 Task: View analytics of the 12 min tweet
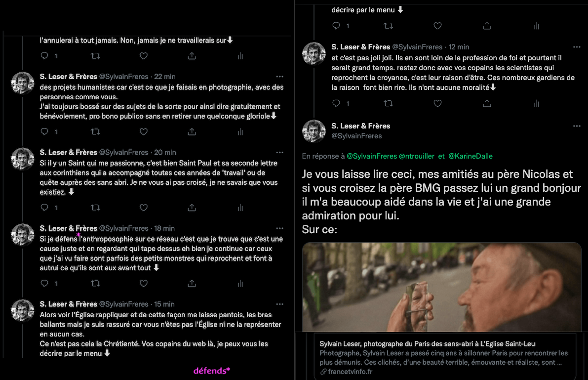pyautogui.click(x=537, y=103)
